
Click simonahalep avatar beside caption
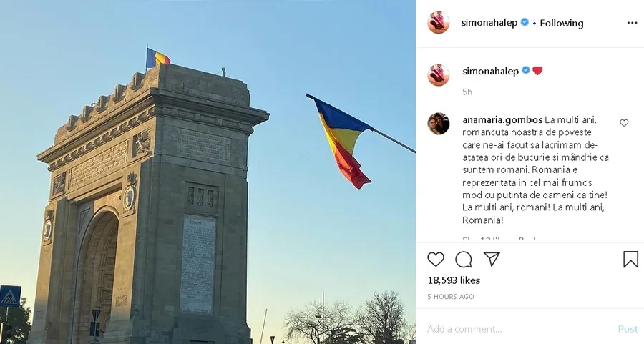[x=438, y=74]
